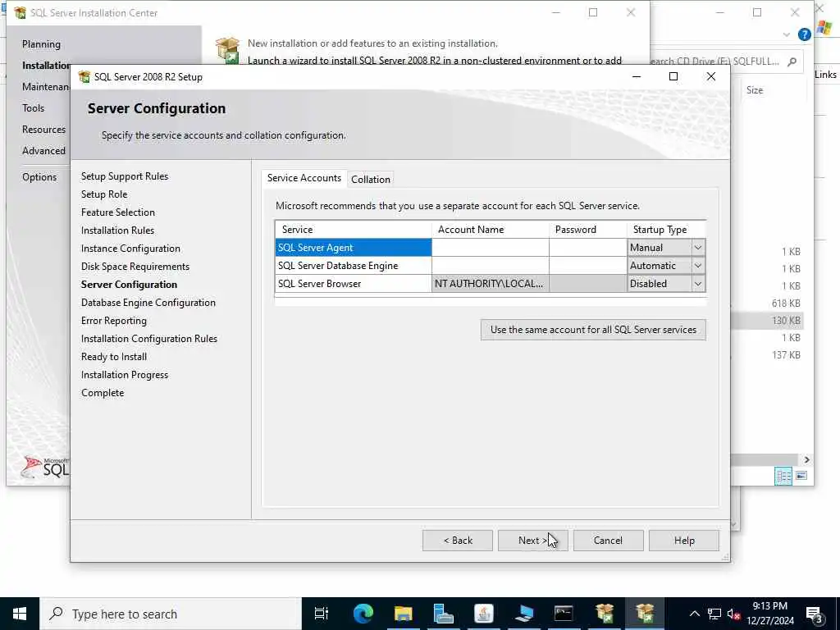
Task: Click the muted volume tray icon
Action: click(733, 614)
